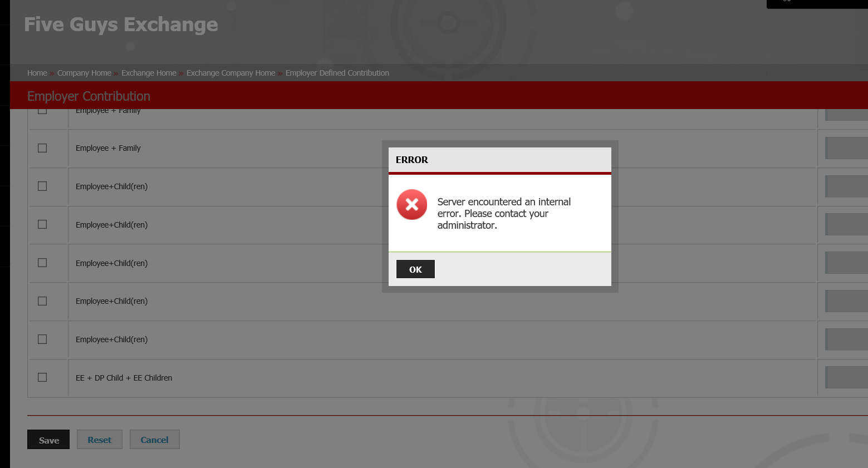The width and height of the screenshot is (868, 468).
Task: Click the EE + DP Child + EE Children label
Action: pyautogui.click(x=124, y=378)
